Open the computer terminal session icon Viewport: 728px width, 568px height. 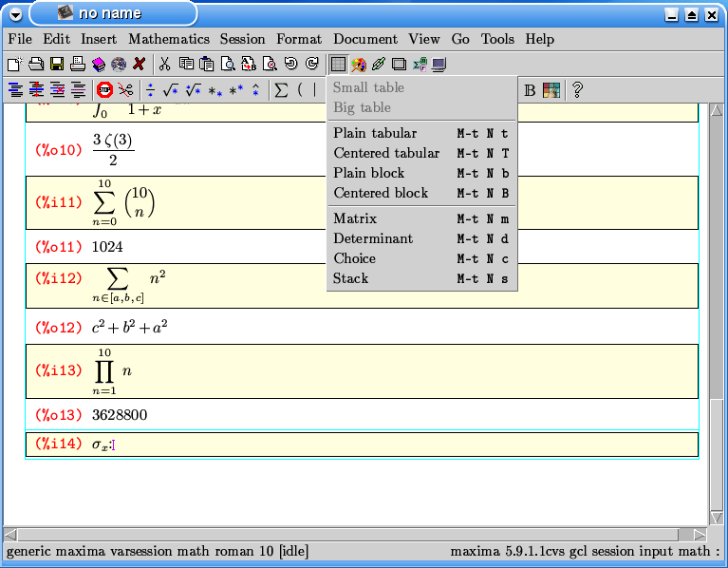tap(439, 64)
